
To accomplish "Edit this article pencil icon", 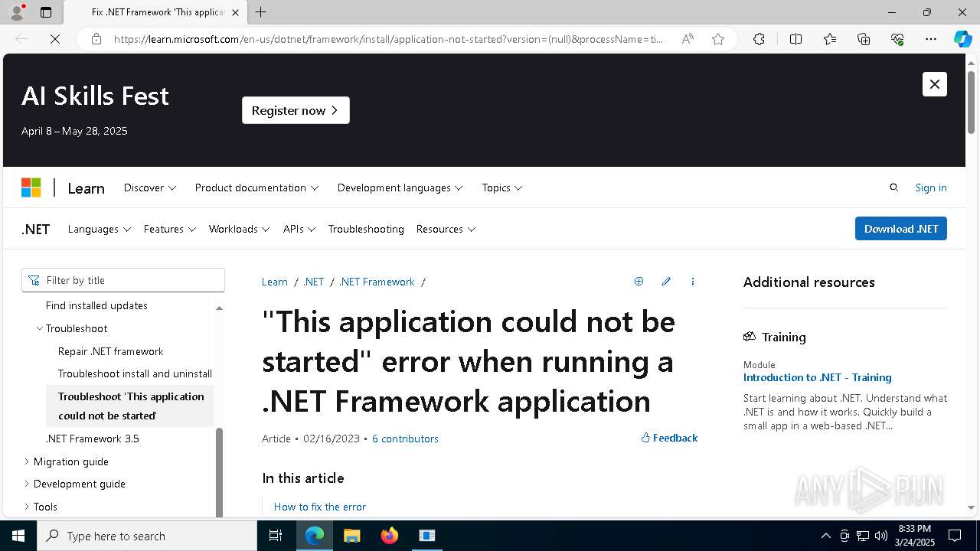I will pyautogui.click(x=666, y=282).
